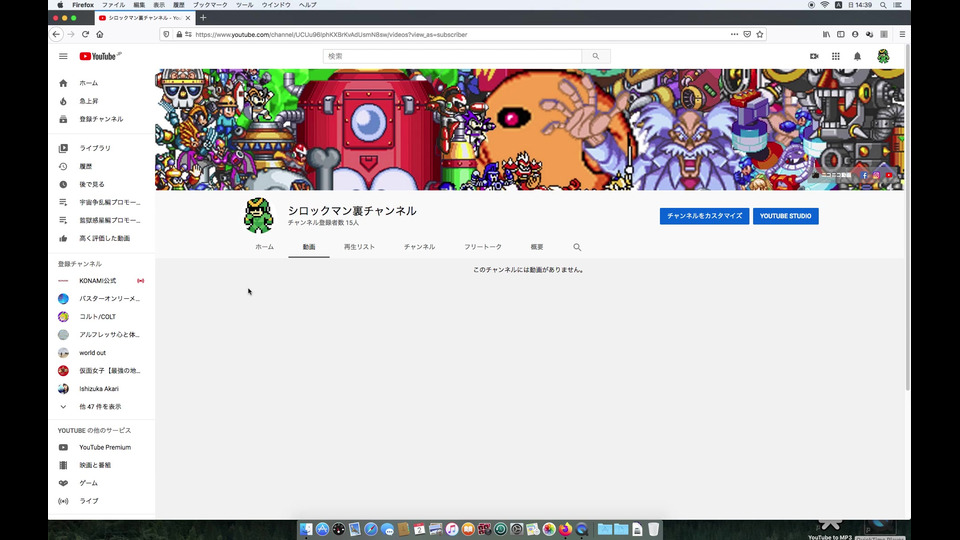Reload the page in Firefox

(x=86, y=34)
